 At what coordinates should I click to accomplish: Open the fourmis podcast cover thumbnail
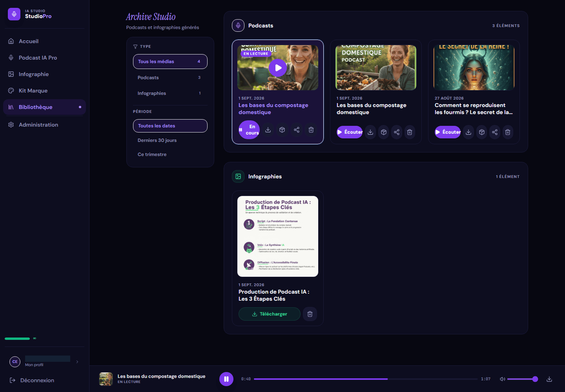[x=474, y=67]
